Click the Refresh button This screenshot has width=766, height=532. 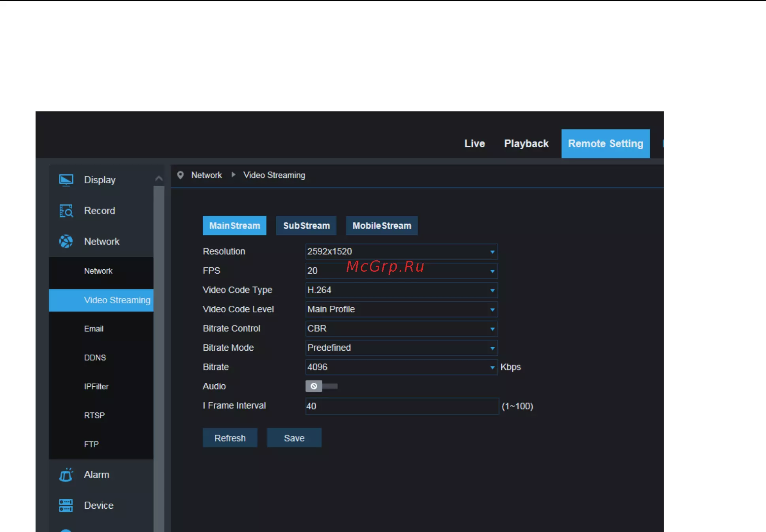(x=230, y=438)
